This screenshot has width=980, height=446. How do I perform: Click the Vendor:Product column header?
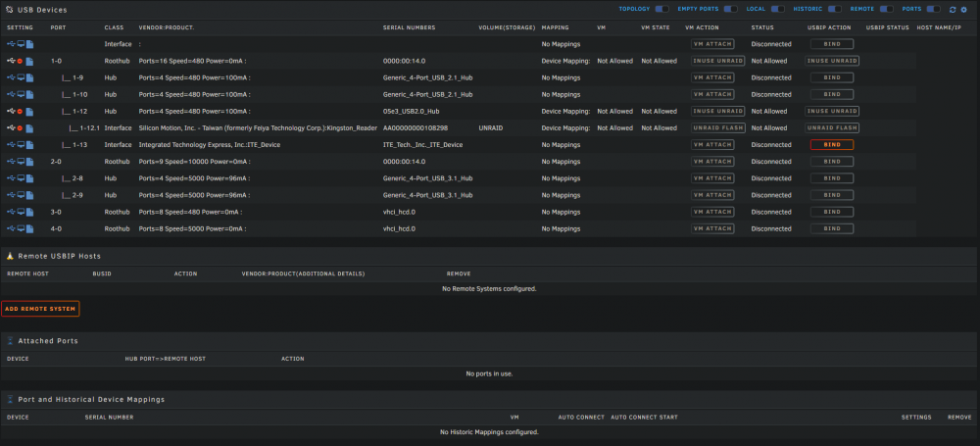(x=167, y=28)
